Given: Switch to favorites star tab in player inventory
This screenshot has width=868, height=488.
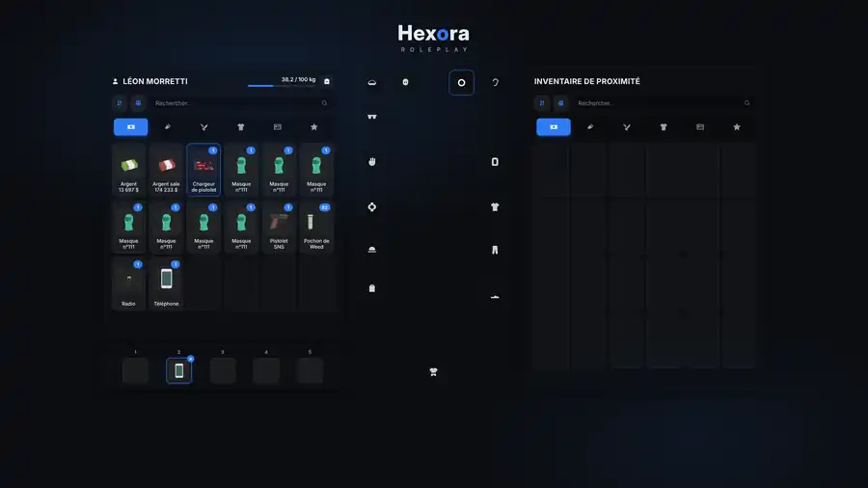Looking at the screenshot, I should pyautogui.click(x=313, y=127).
